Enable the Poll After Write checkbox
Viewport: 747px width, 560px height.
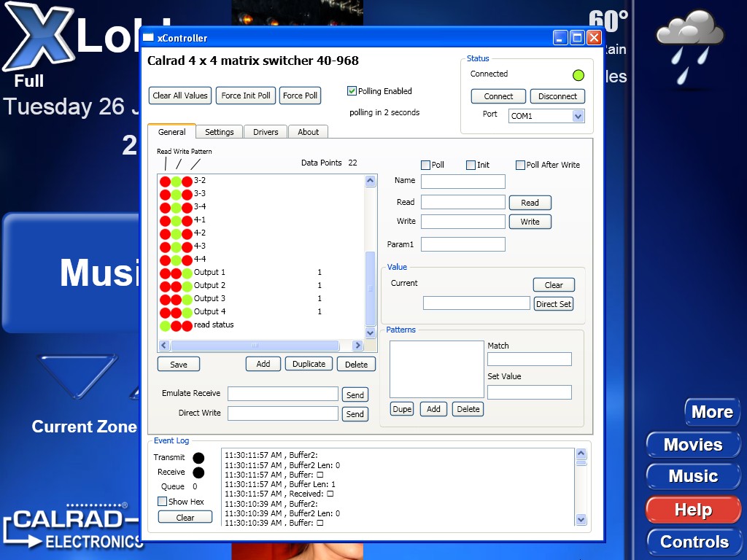520,166
